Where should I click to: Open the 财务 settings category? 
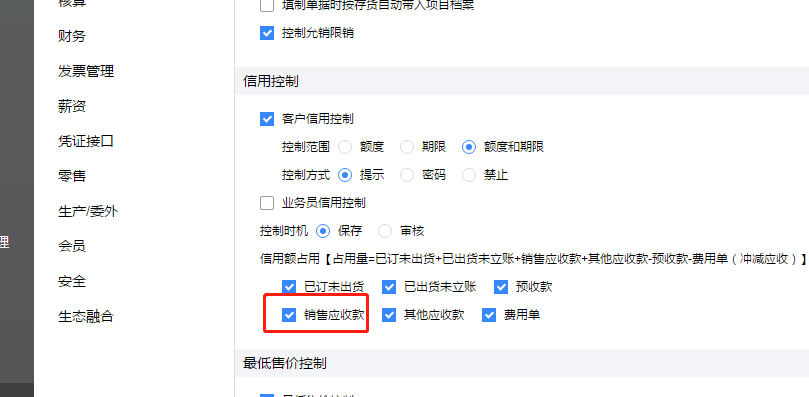pyautogui.click(x=72, y=36)
